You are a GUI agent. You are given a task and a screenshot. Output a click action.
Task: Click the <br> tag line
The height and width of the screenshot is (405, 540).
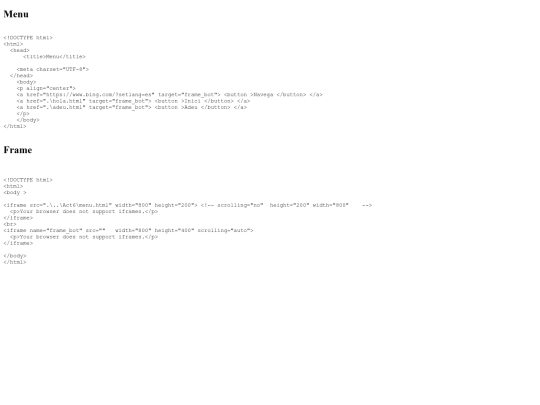pos(10,224)
